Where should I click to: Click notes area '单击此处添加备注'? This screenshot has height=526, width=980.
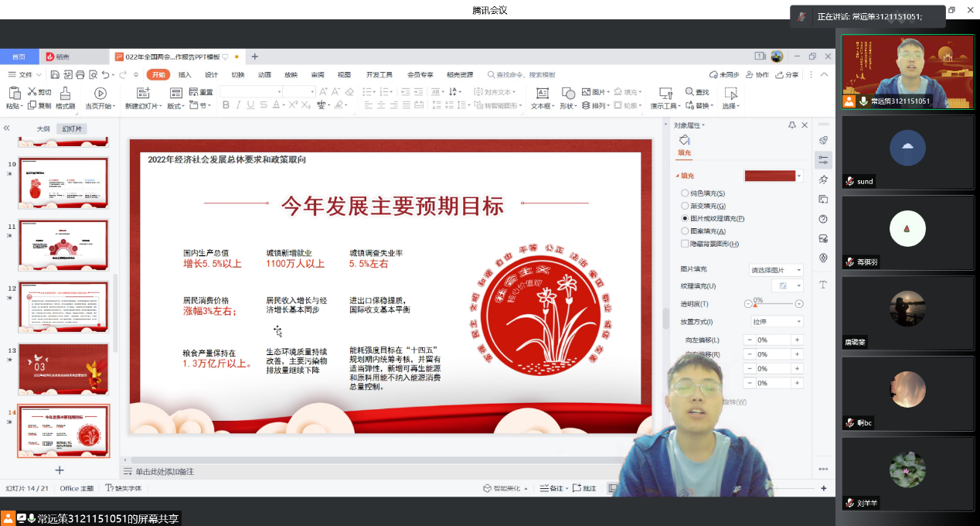click(164, 471)
